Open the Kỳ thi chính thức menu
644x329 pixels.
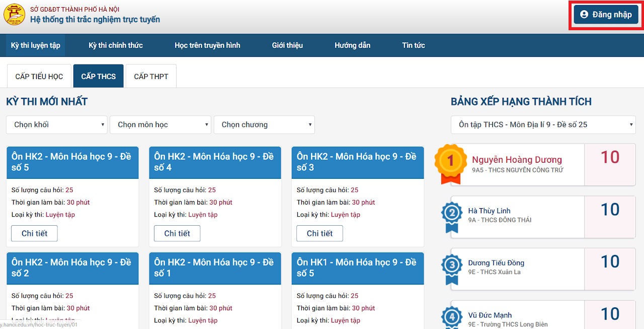click(x=116, y=45)
